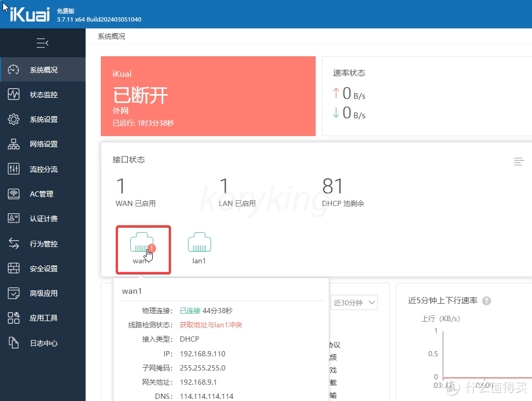The width and height of the screenshot is (532, 401).
Task: Open the 近30分钟 time range dropdown
Action: coord(354,302)
